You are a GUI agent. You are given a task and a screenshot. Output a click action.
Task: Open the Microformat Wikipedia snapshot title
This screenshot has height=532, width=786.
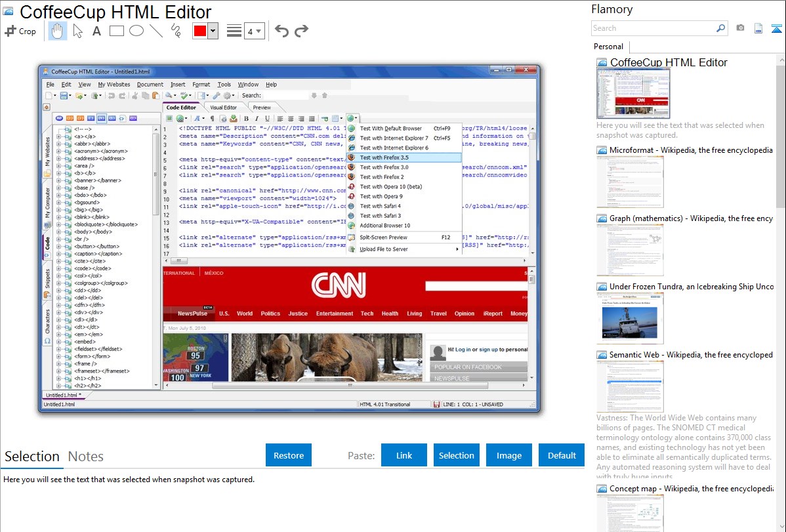pyautogui.click(x=691, y=150)
